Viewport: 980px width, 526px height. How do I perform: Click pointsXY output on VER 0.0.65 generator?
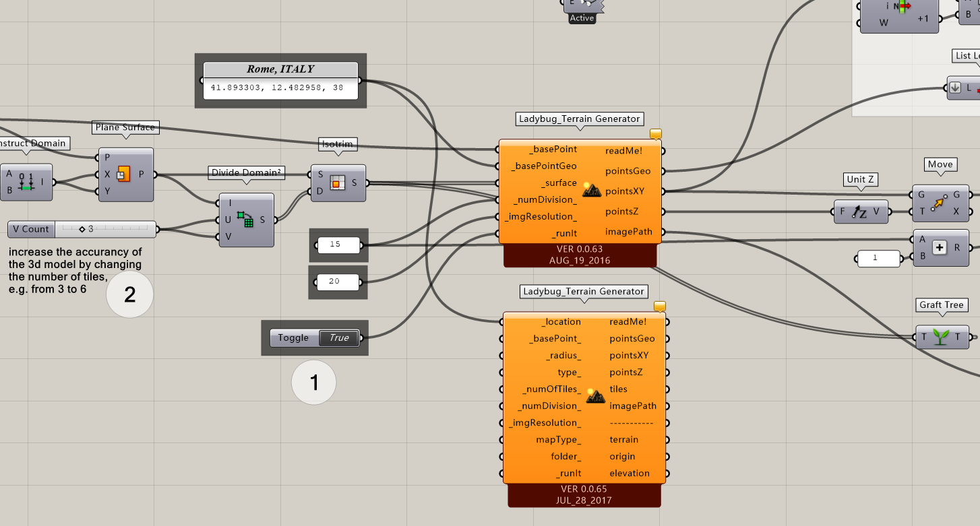(x=629, y=356)
